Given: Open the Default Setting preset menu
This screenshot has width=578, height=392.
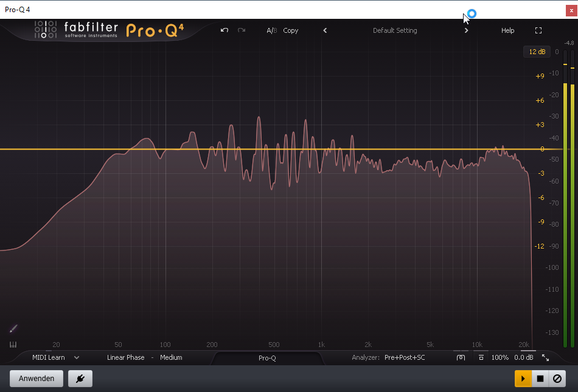Looking at the screenshot, I should [x=395, y=30].
